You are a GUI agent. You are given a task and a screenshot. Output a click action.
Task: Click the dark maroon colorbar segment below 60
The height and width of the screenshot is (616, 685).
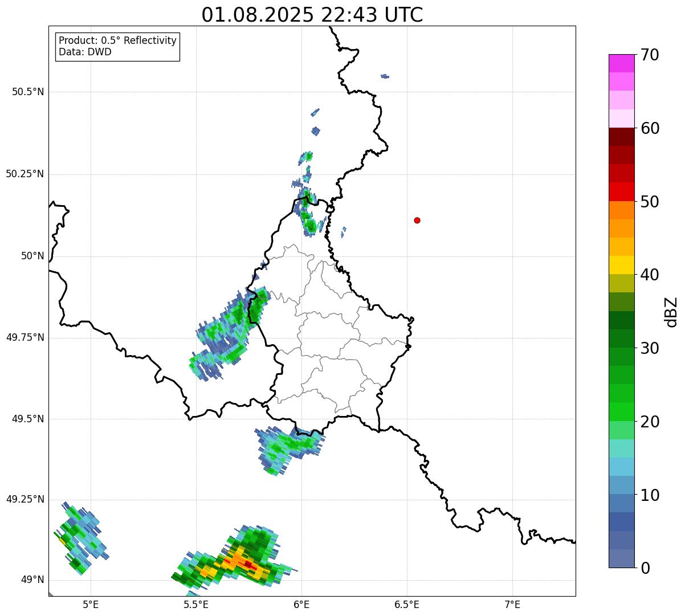pos(621,137)
